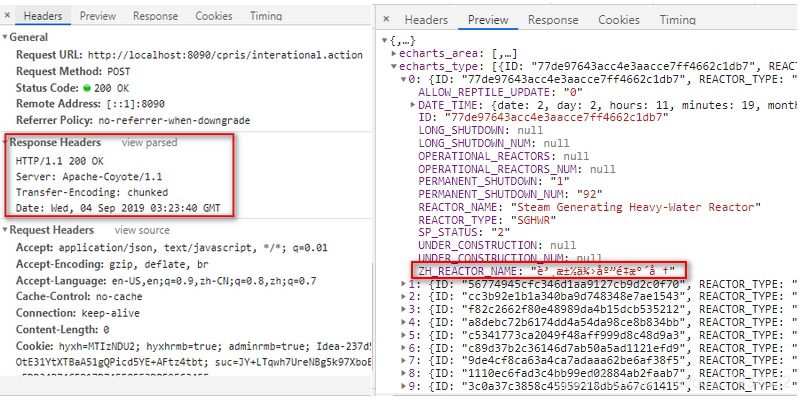This screenshot has height=400, width=800.
Task: Collapse the Request Headers section
Action: [6, 230]
